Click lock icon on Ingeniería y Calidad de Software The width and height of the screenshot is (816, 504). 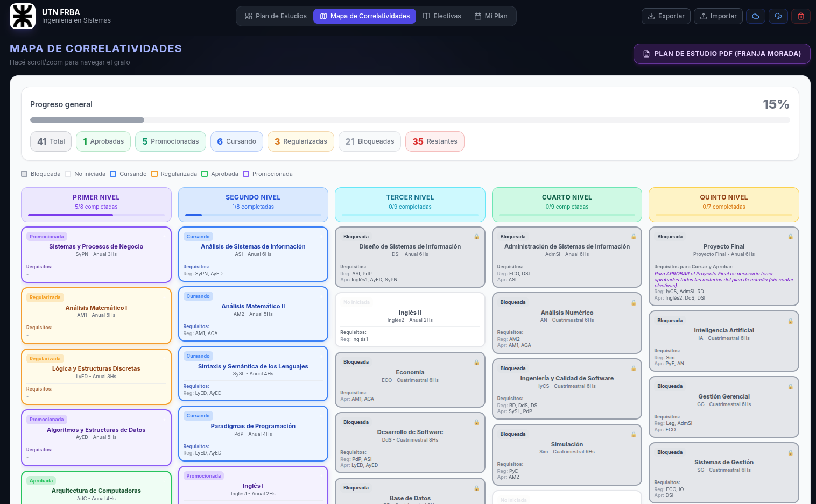[634, 368]
